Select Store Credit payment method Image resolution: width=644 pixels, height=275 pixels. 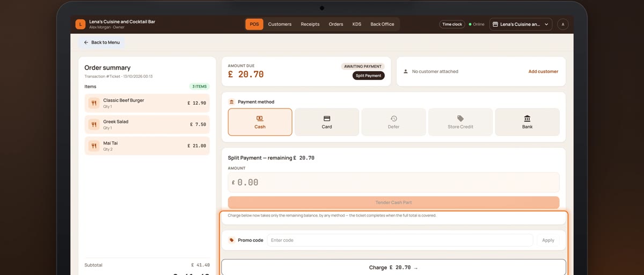click(x=460, y=122)
